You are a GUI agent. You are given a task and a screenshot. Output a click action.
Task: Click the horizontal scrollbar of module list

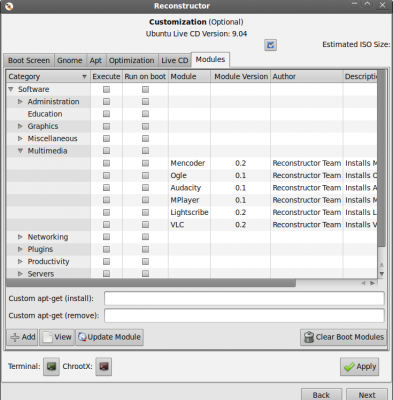(x=151, y=283)
